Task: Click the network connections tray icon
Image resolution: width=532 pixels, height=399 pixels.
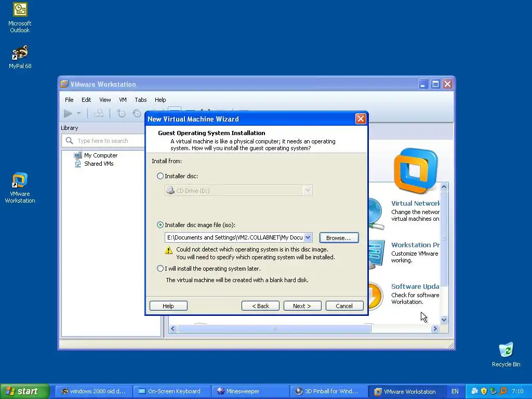Action: pyautogui.click(x=475, y=391)
